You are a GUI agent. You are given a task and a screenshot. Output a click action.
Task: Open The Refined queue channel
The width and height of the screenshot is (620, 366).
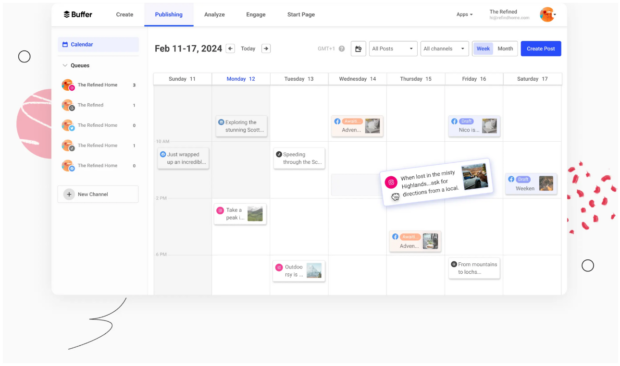[x=98, y=105]
